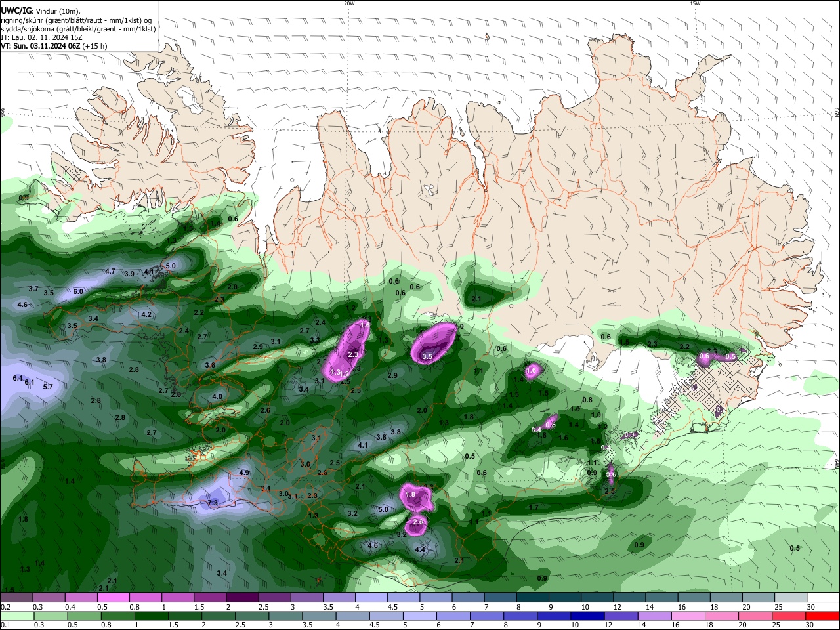The height and width of the screenshot is (630, 840).
Task: Click the '6.0' precipitation value on the map
Action: (x=78, y=291)
